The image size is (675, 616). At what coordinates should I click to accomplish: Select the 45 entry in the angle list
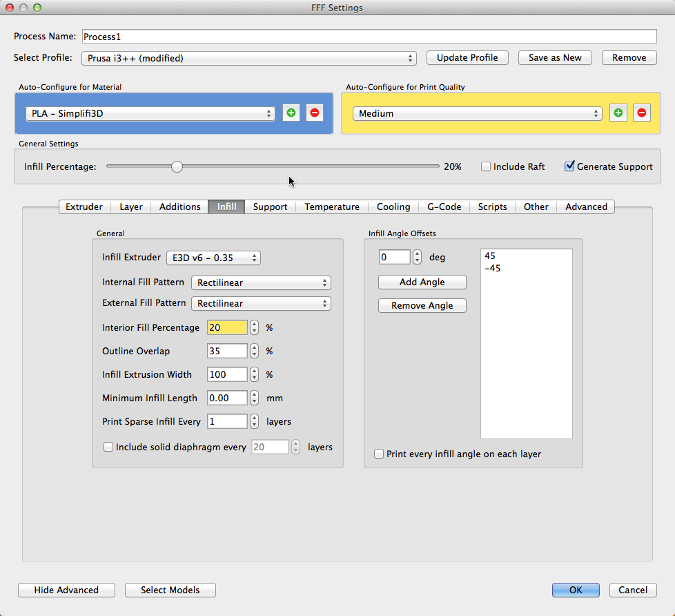(x=526, y=256)
